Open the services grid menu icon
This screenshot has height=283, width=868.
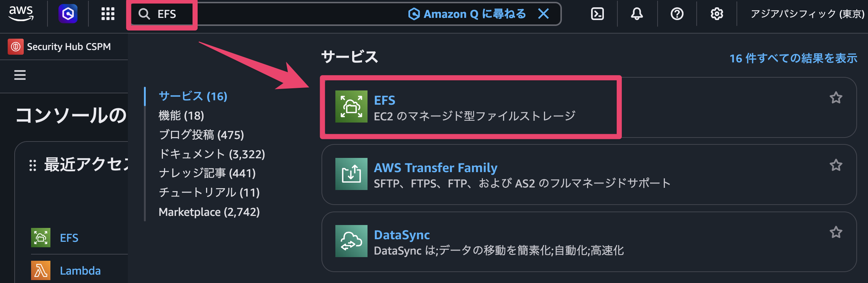(x=108, y=14)
